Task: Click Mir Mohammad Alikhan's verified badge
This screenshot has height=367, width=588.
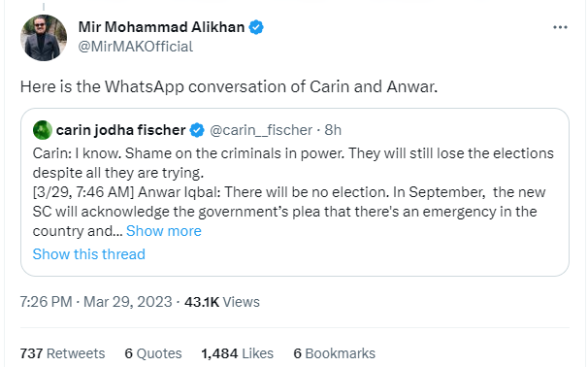Action: [x=256, y=27]
